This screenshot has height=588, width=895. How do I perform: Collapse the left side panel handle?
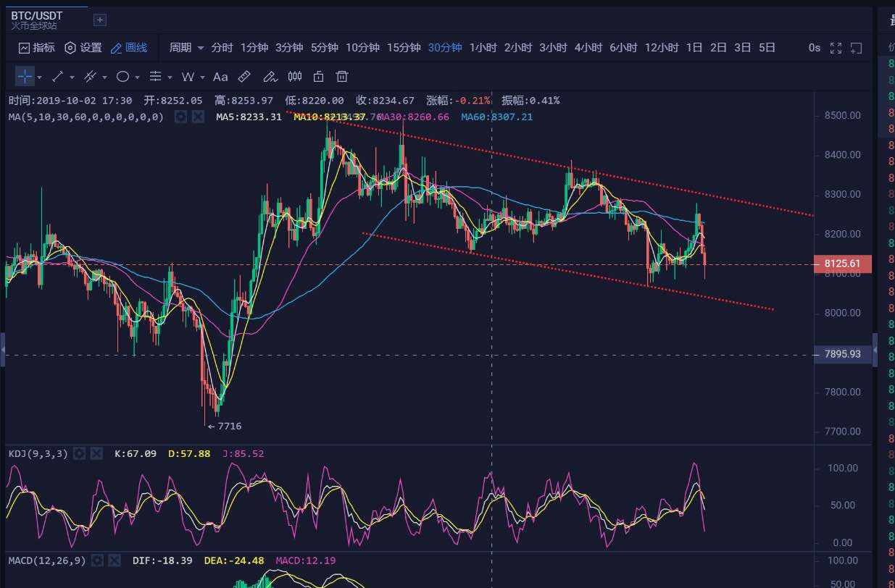click(x=3, y=350)
